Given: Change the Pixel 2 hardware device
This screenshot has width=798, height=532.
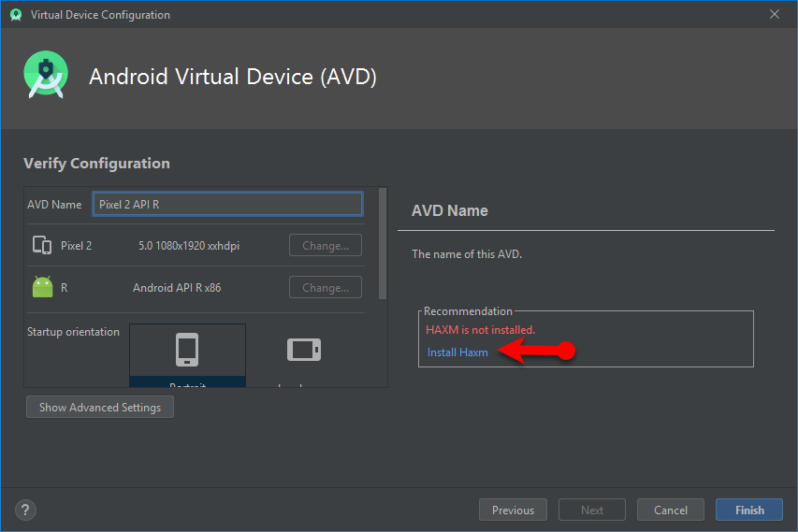Looking at the screenshot, I should coord(326,246).
